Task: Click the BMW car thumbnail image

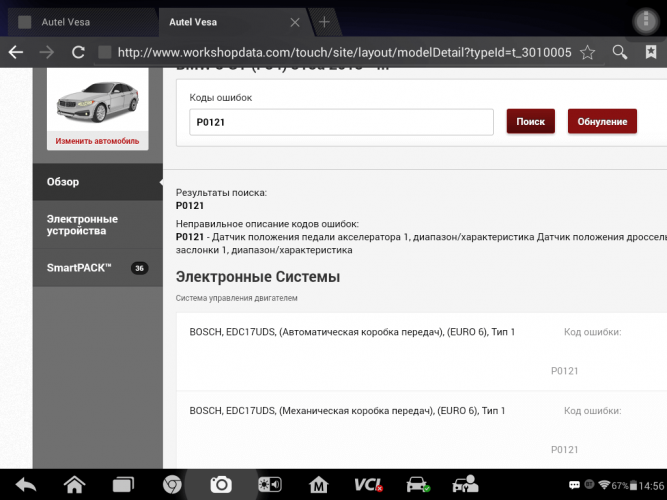Action: tap(97, 101)
